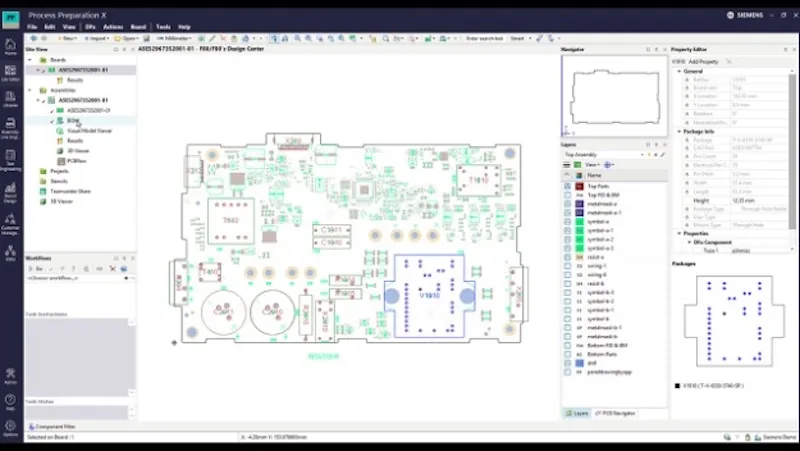800x451 pixels.
Task: Toggle checkbox for wiring-1 layer
Action: (567, 266)
